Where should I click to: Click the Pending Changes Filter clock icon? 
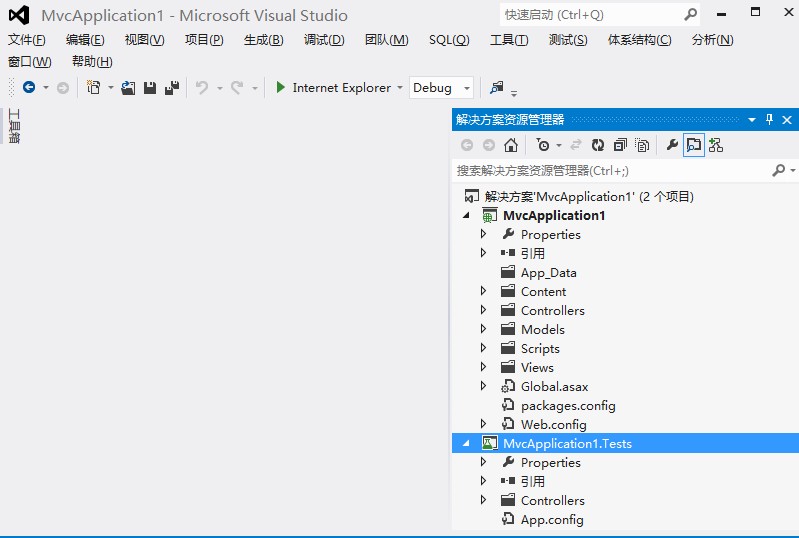coord(542,145)
